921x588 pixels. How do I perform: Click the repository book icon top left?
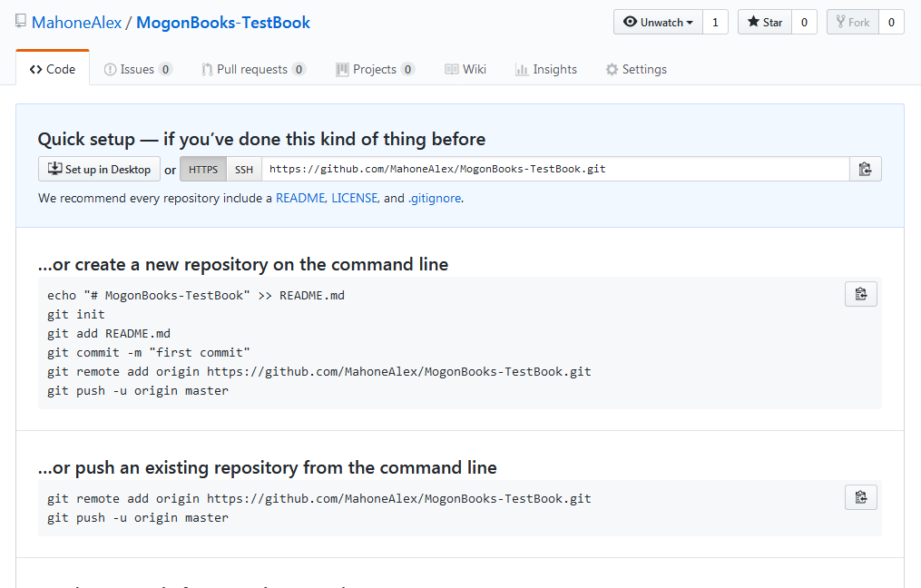(19, 21)
